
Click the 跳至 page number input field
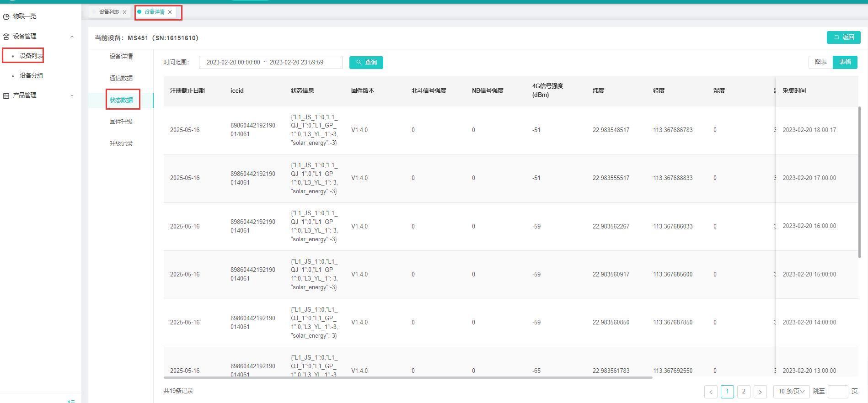pos(837,392)
